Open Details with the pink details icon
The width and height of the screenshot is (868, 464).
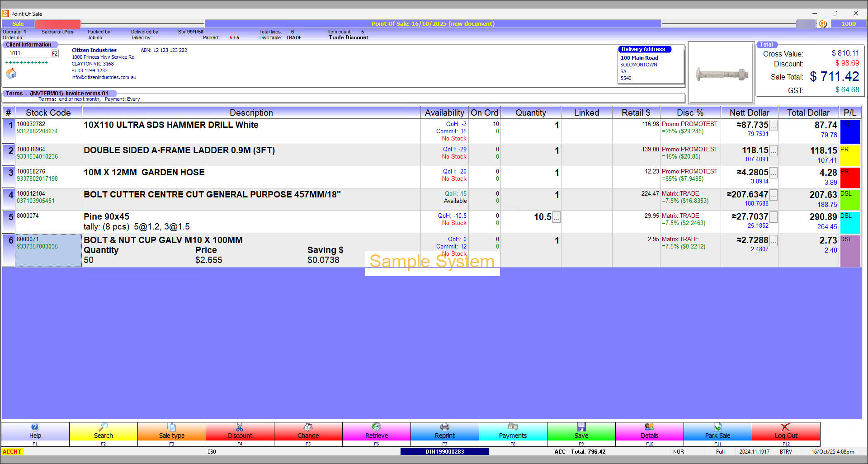(650, 427)
